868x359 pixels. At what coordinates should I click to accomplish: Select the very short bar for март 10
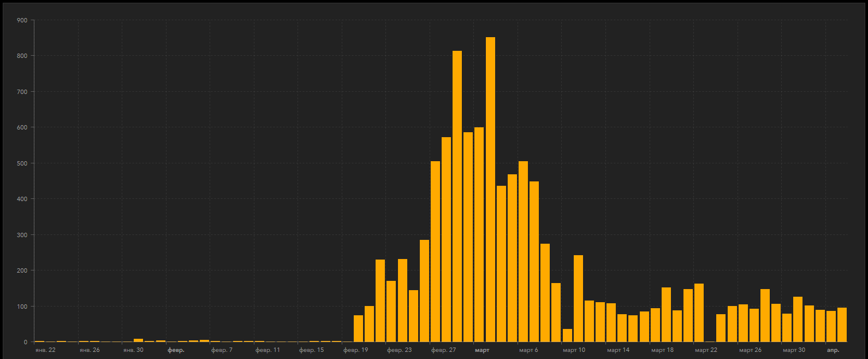[x=567, y=336]
